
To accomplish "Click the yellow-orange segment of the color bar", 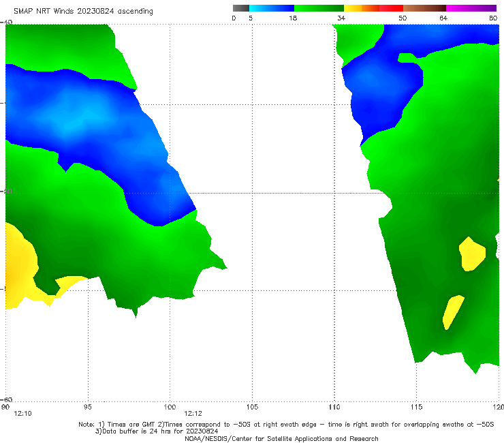I will click(362, 8).
